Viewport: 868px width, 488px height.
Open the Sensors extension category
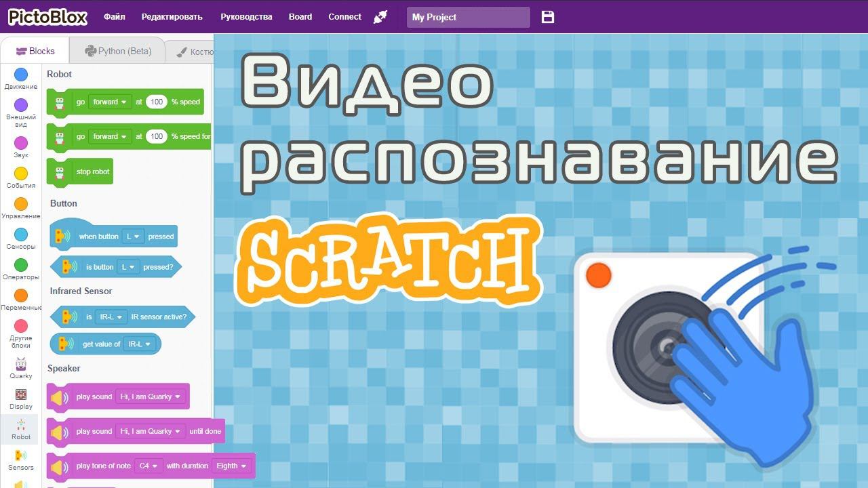coord(21,460)
